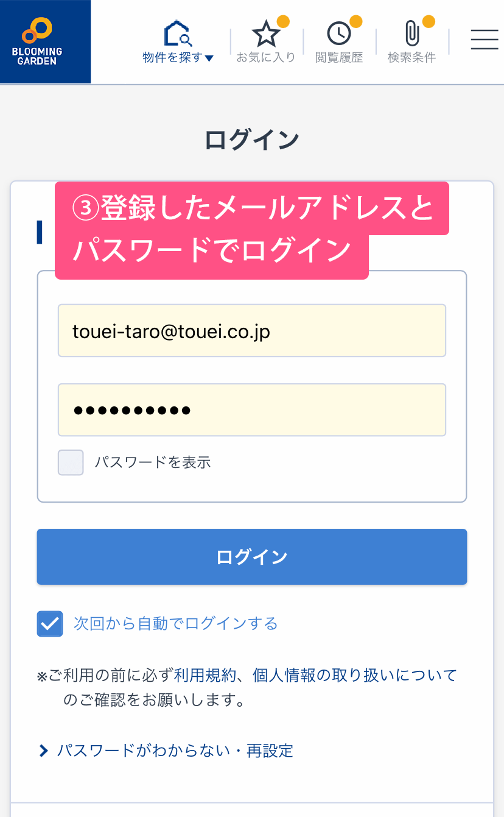Select the 検索条件 menu label
This screenshot has width=504, height=817.
tap(412, 58)
